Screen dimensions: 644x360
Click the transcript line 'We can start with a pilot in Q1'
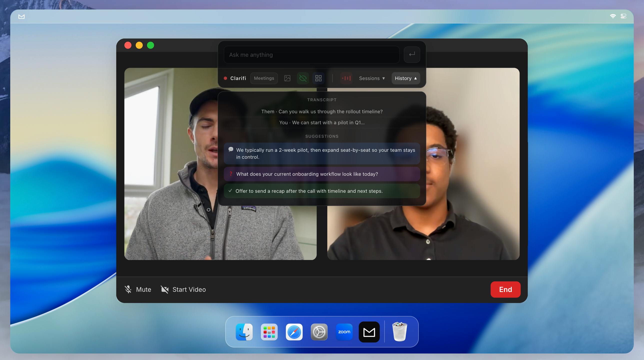coord(322,122)
